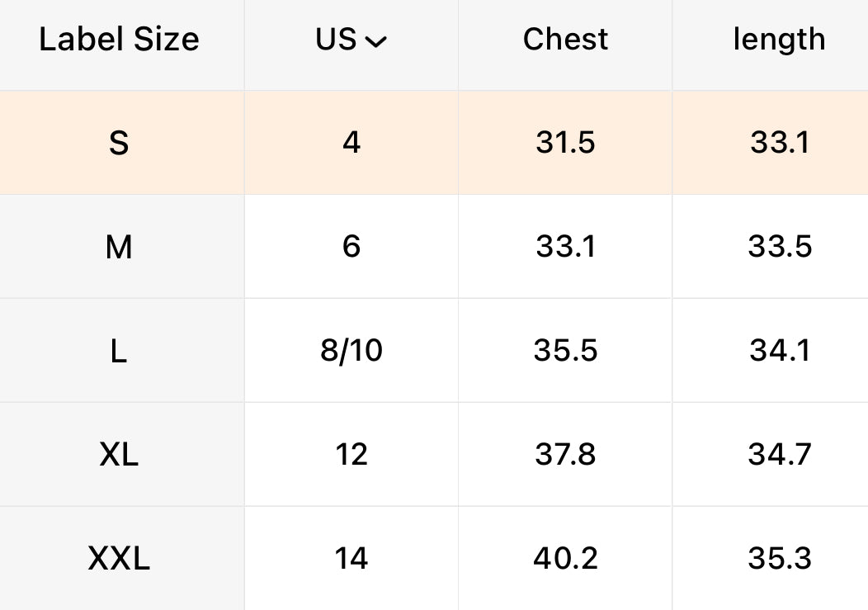This screenshot has height=610, width=868.
Task: Click the Chest column header
Action: click(565, 40)
